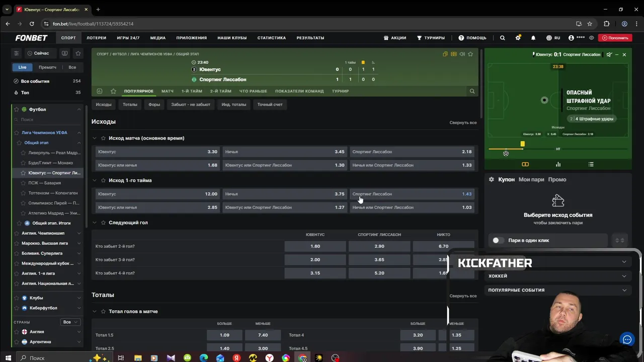Star the Следующий гол market

point(103,223)
